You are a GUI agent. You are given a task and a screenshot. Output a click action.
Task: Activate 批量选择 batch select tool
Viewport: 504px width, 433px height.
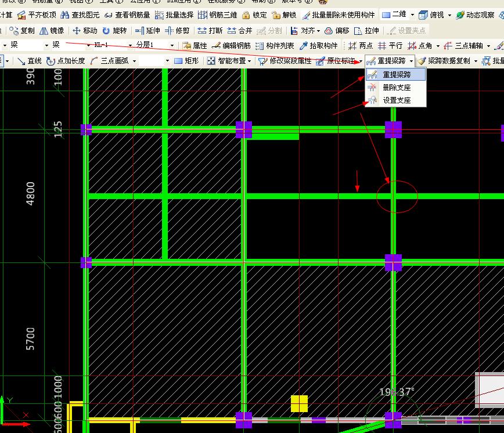coord(175,15)
